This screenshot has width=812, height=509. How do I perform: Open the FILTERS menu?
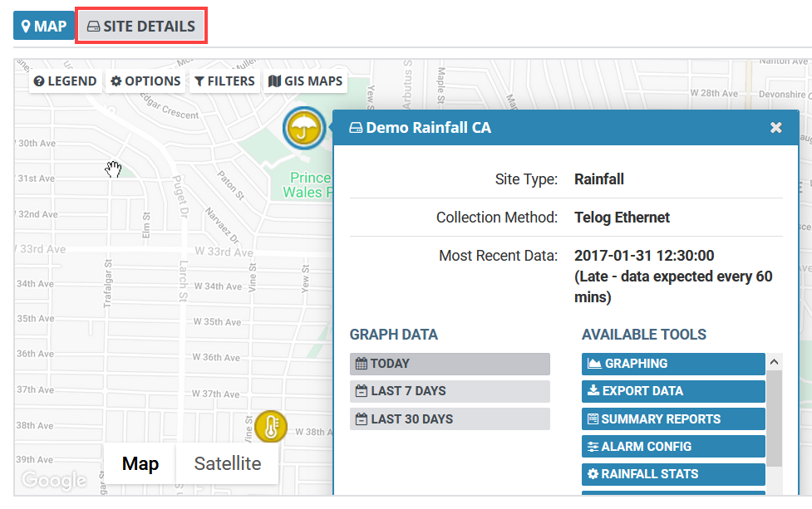click(x=224, y=81)
